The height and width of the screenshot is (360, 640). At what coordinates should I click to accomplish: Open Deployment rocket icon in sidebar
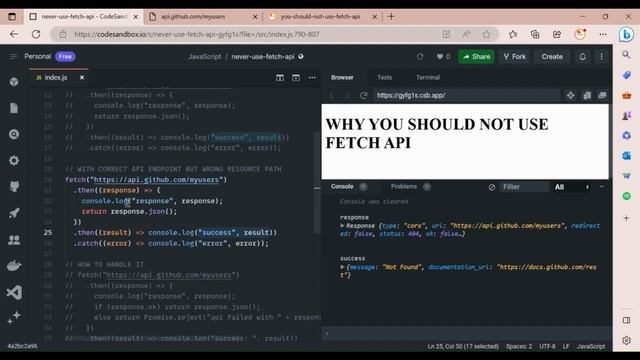(14, 213)
